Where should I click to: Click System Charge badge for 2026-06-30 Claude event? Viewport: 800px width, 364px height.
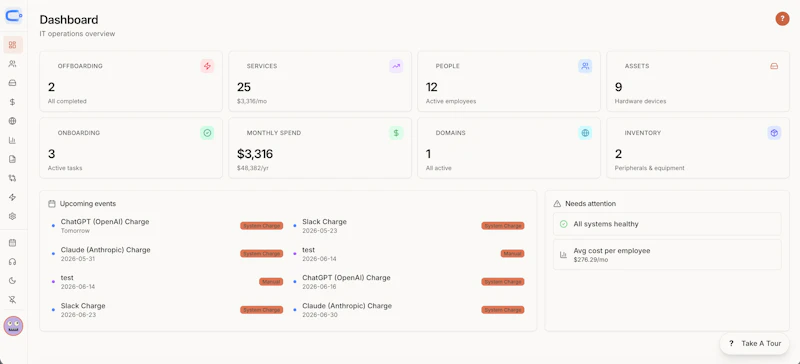tap(503, 310)
